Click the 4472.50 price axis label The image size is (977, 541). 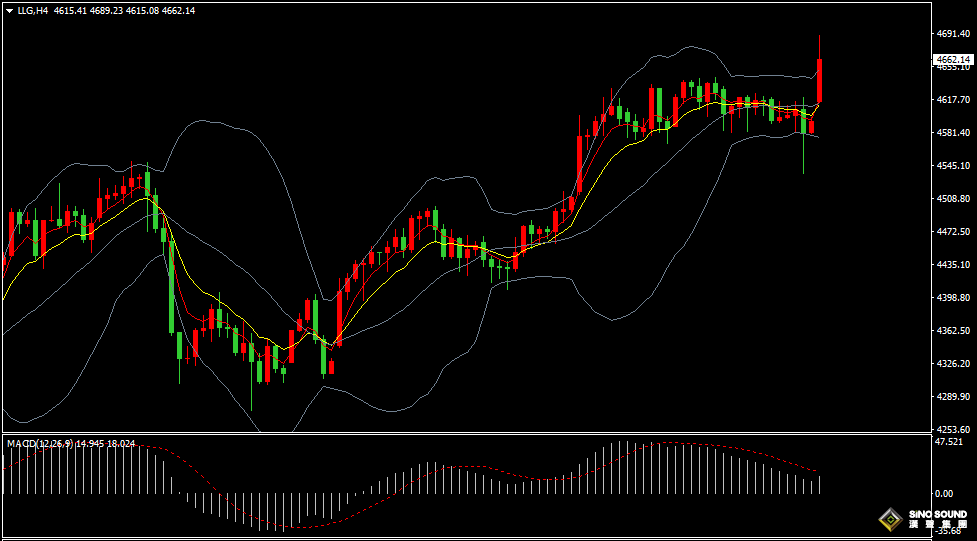click(953, 232)
